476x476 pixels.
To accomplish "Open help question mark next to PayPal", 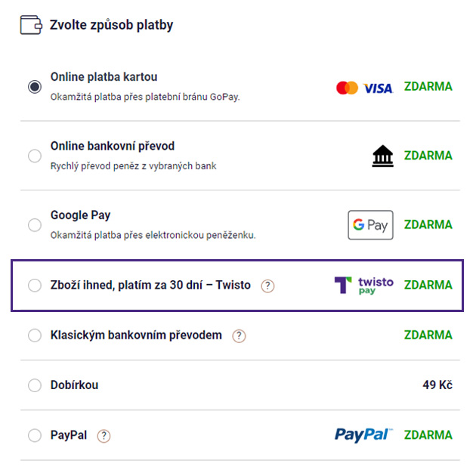I will pyautogui.click(x=104, y=435).
